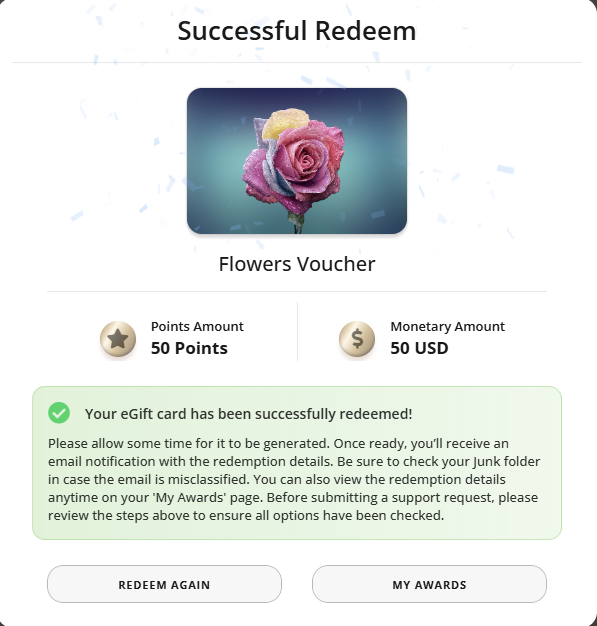The width and height of the screenshot is (597, 626).
Task: Click the Monetary Amount label
Action: point(448,327)
